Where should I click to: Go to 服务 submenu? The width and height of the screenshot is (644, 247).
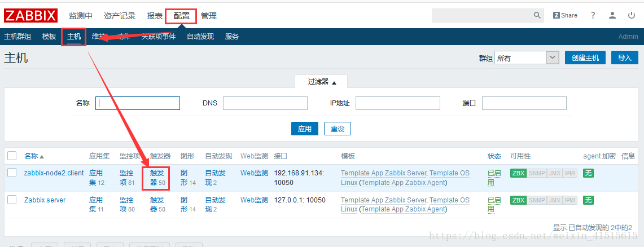tap(232, 37)
